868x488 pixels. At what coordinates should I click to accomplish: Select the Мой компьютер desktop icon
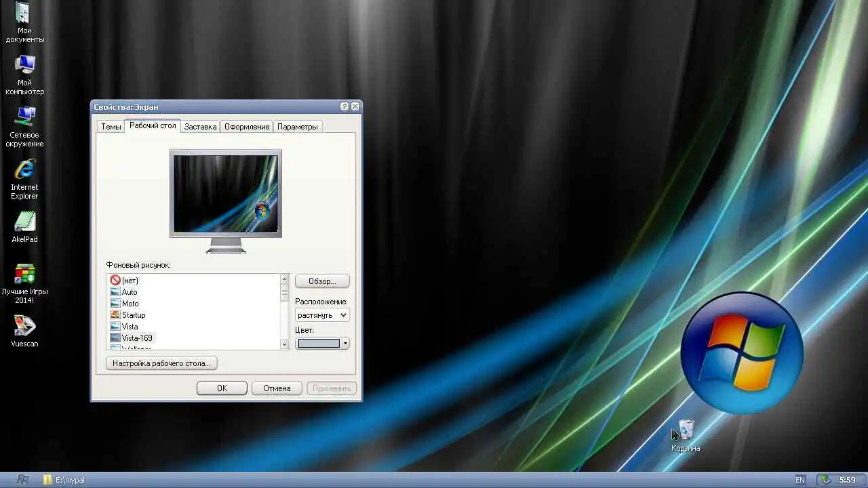(x=25, y=75)
